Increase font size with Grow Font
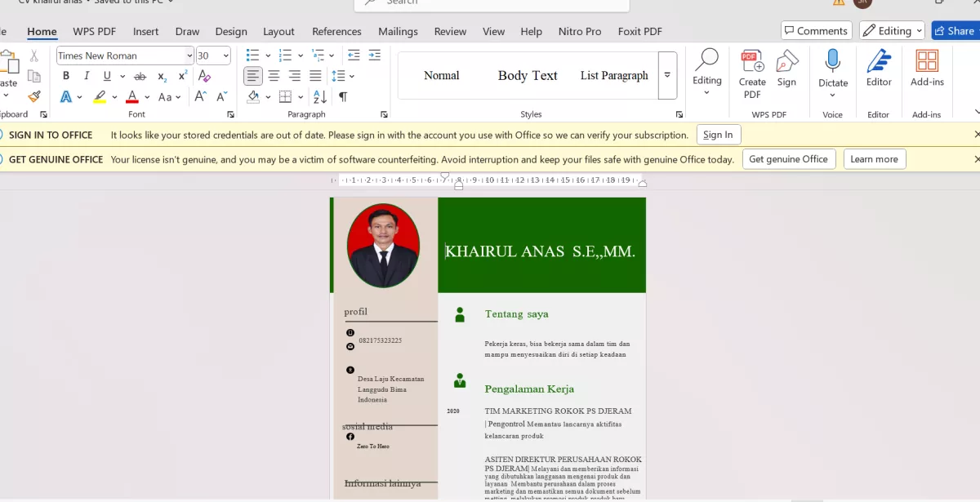Viewport: 980px width, 502px height. click(x=201, y=96)
